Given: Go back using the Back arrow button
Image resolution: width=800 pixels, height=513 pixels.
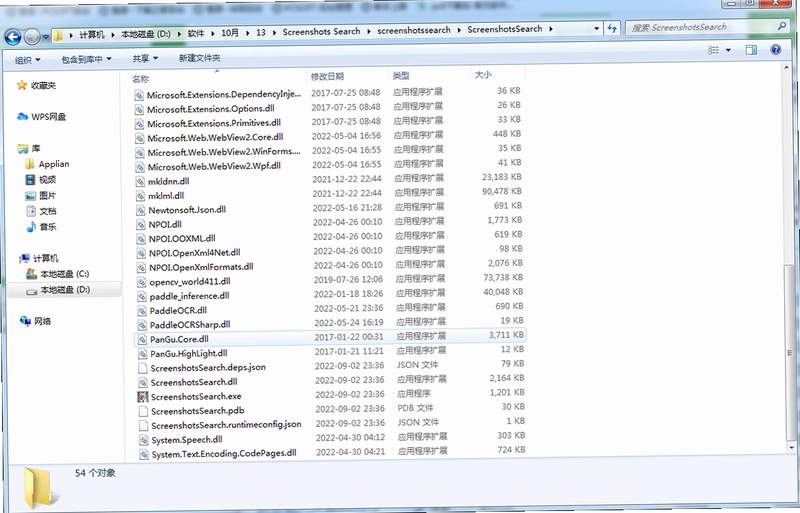Looking at the screenshot, I should [13, 37].
